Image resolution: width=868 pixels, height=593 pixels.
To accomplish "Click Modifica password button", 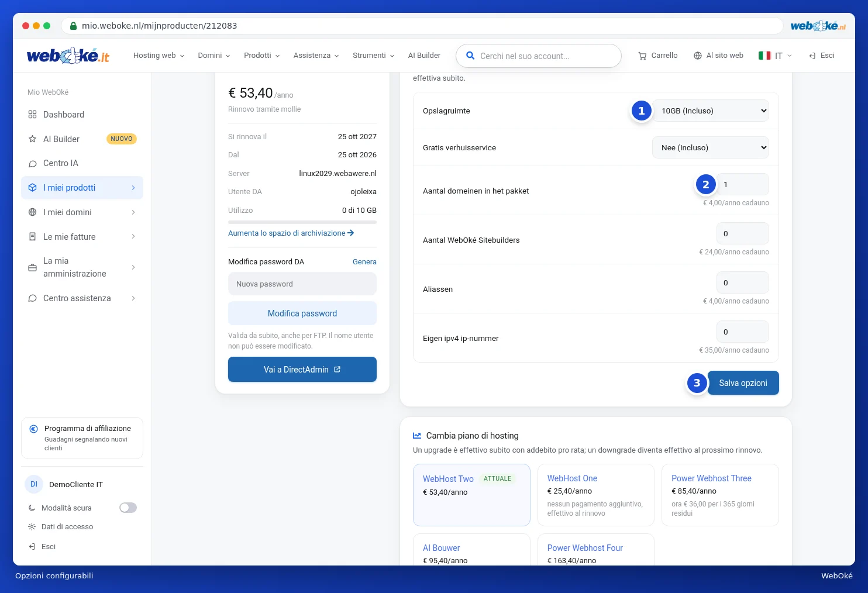I will [302, 313].
